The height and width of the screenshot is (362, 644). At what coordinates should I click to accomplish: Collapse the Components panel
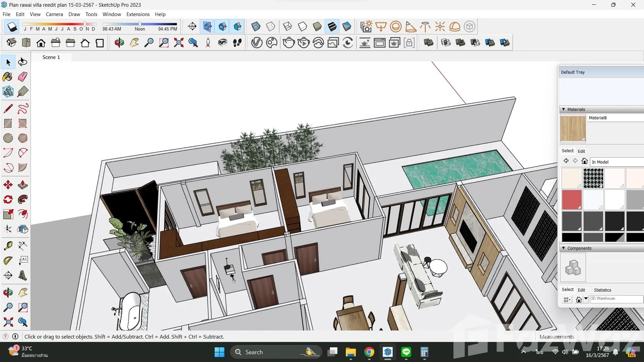pyautogui.click(x=563, y=248)
